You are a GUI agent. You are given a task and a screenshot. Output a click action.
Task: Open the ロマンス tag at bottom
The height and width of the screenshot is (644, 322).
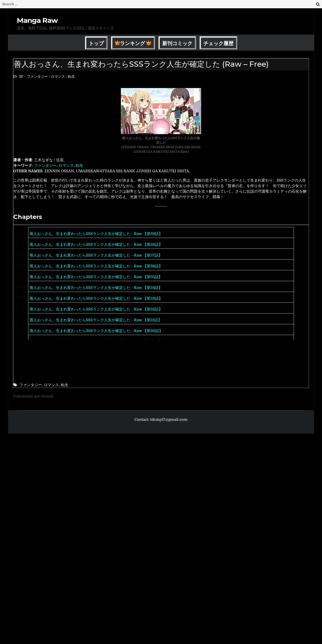51,385
